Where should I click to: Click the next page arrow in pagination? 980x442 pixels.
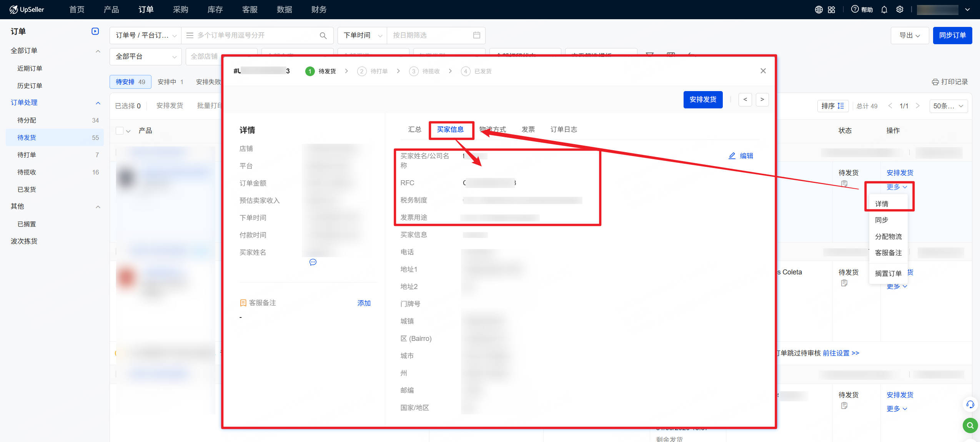[918, 106]
